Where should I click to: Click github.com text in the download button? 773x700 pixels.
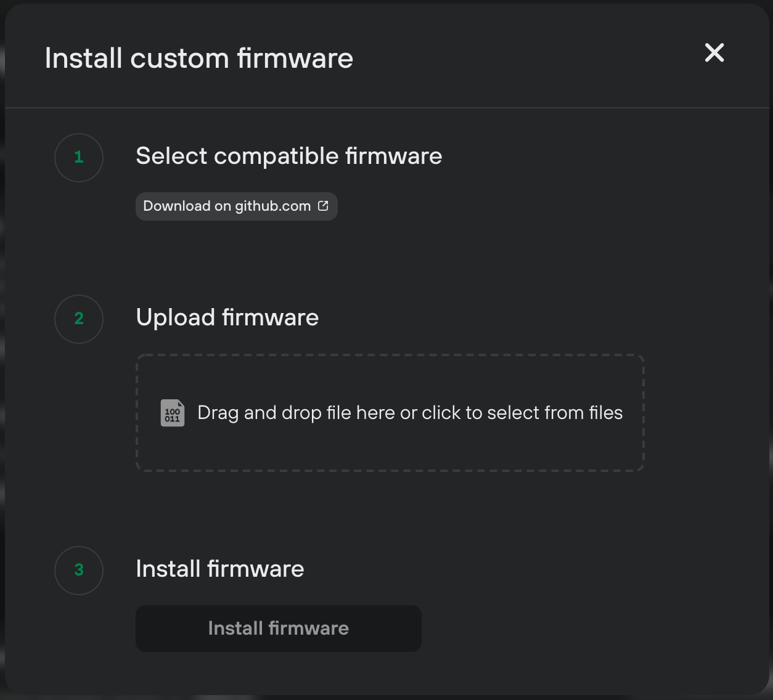pyautogui.click(x=273, y=206)
